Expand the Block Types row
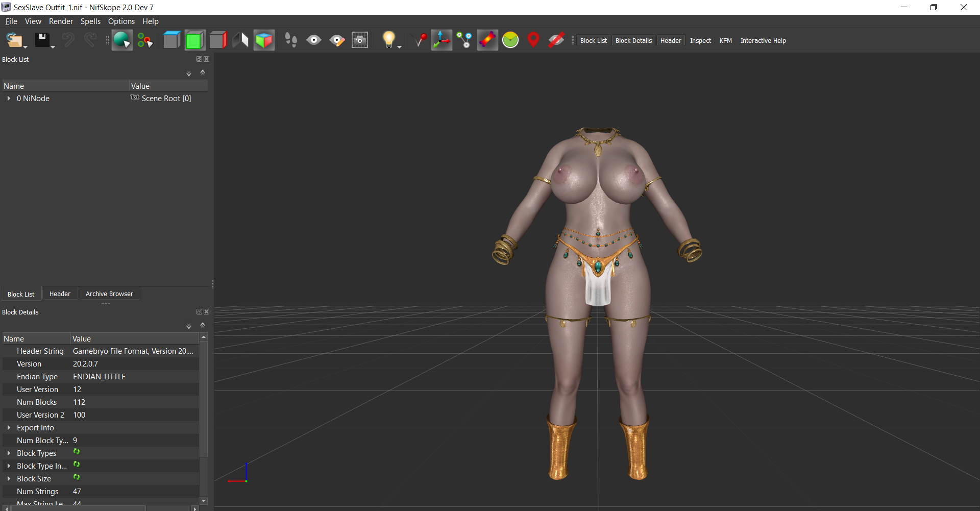This screenshot has height=511, width=980. point(9,453)
